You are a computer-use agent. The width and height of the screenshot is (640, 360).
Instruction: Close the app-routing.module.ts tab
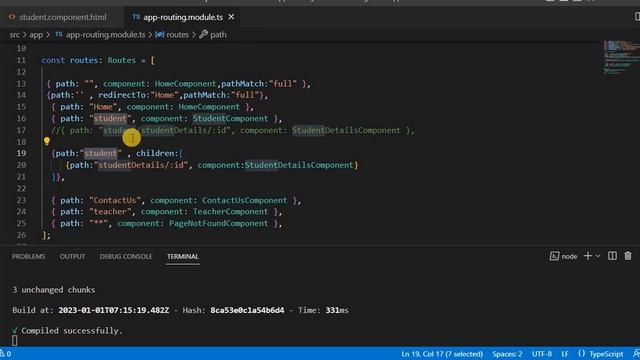tap(231, 17)
